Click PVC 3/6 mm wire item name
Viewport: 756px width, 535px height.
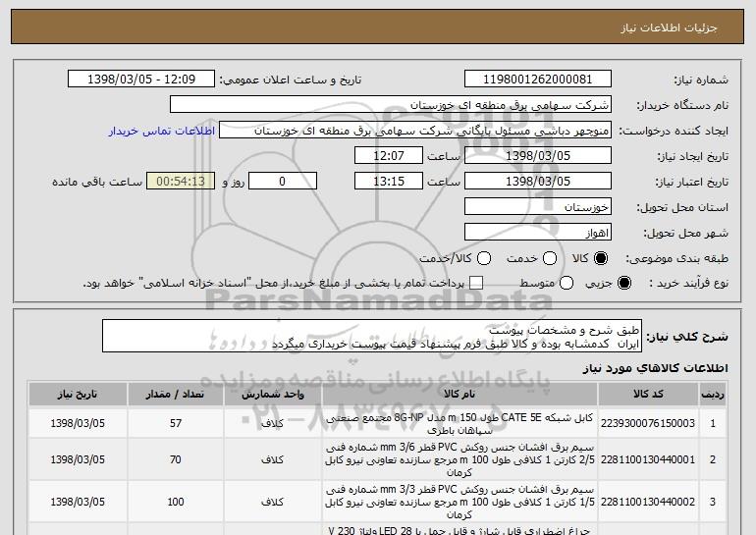click(459, 459)
